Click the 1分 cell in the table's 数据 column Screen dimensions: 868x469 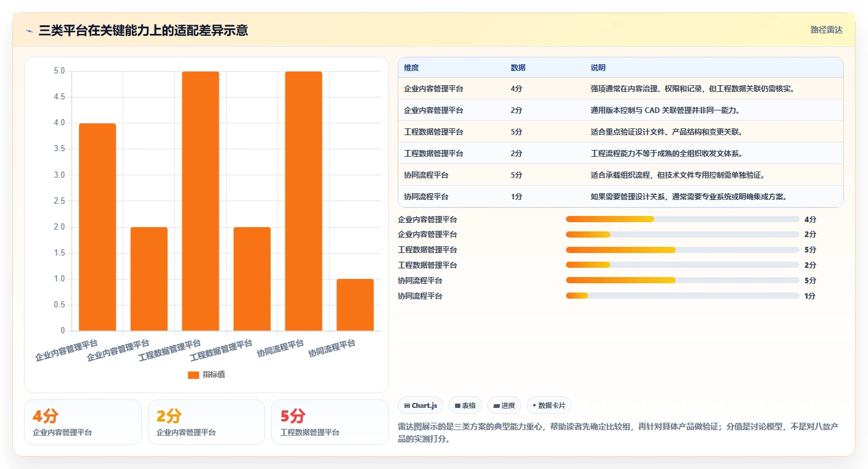click(x=516, y=196)
